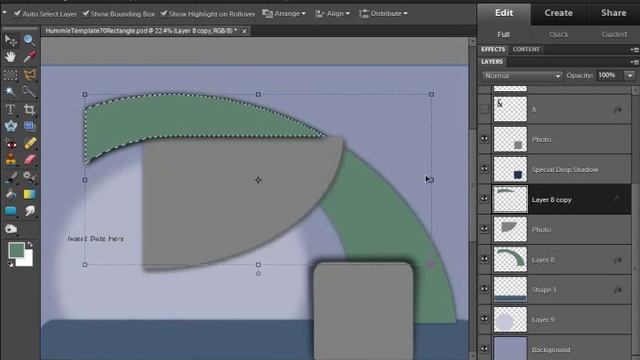Select the Sponge tool

[x=11, y=229]
